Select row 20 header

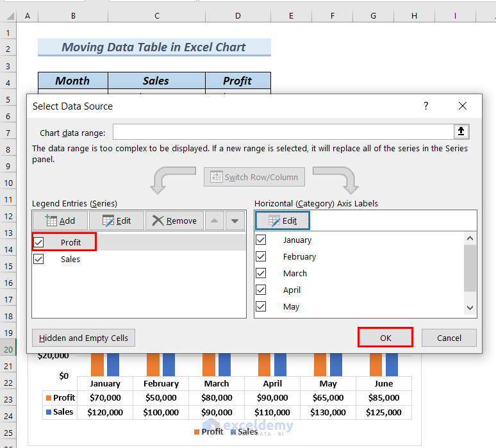pyautogui.click(x=8, y=349)
